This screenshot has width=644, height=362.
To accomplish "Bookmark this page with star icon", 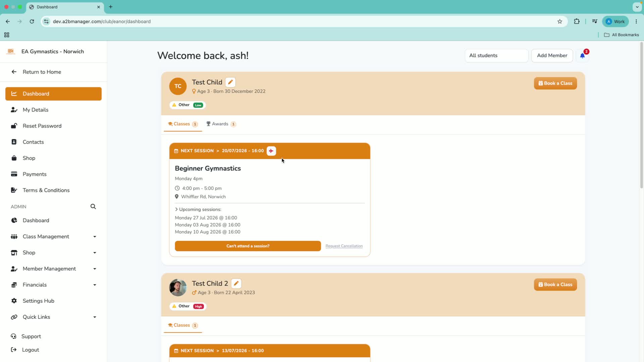I will click(x=560, y=21).
